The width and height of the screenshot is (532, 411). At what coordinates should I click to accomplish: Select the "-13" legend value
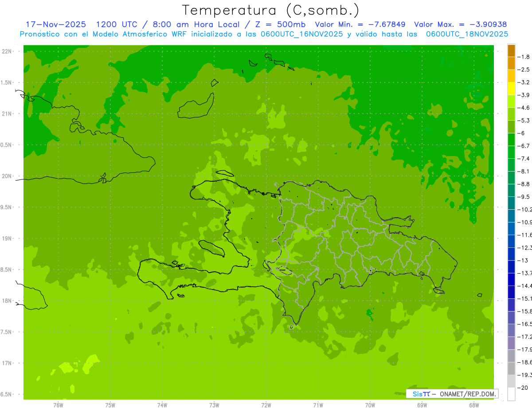click(x=523, y=260)
